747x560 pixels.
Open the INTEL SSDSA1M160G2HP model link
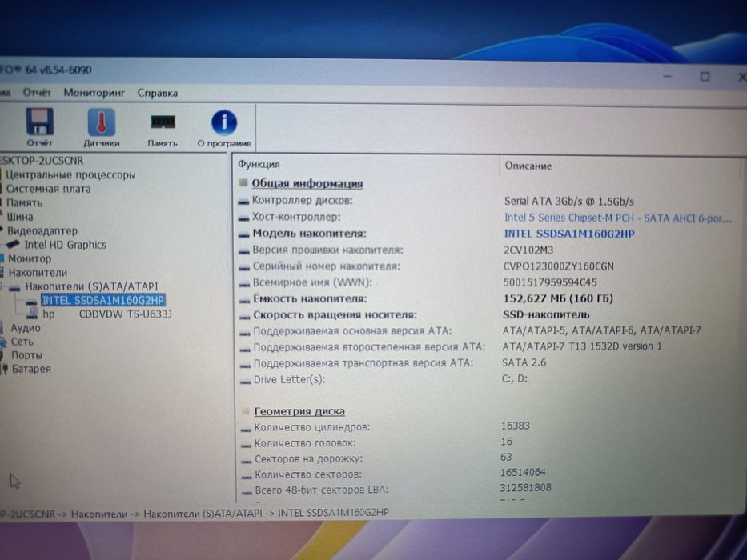coord(568,234)
